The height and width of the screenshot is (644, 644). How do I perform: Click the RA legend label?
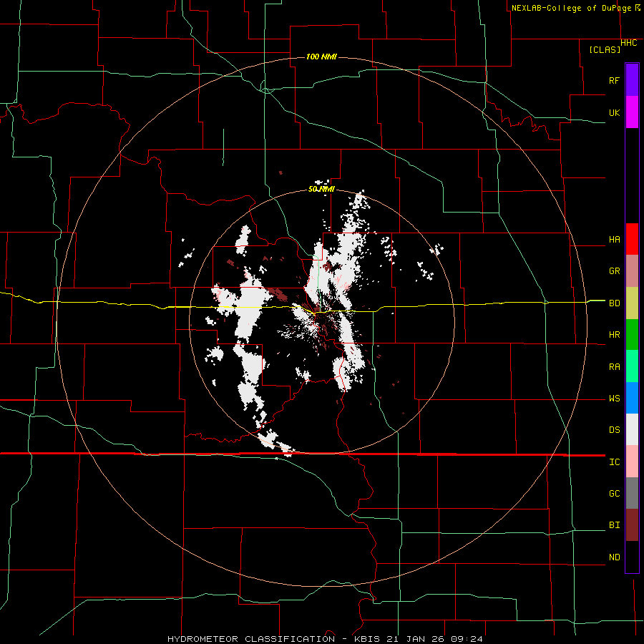click(614, 367)
